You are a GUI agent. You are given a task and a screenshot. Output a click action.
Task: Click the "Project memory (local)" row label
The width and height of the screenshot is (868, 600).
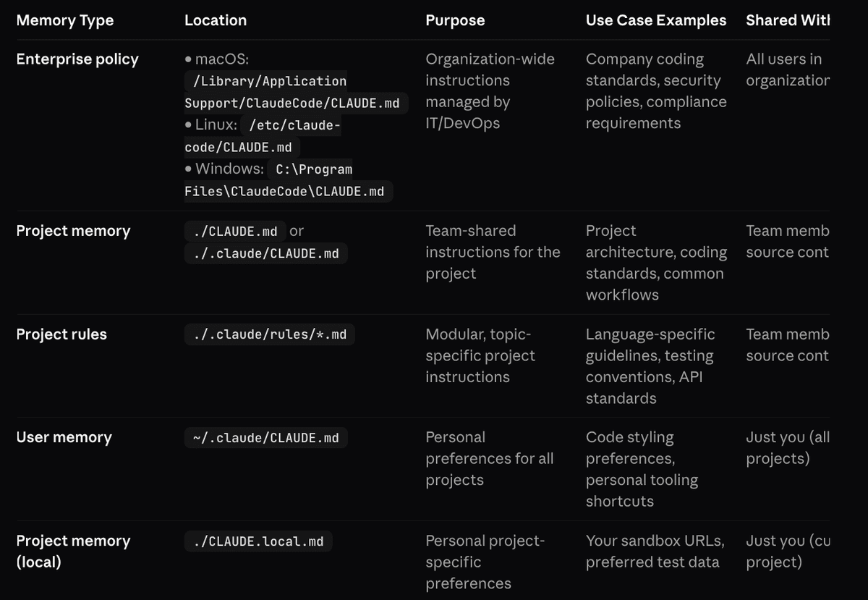[x=73, y=552]
